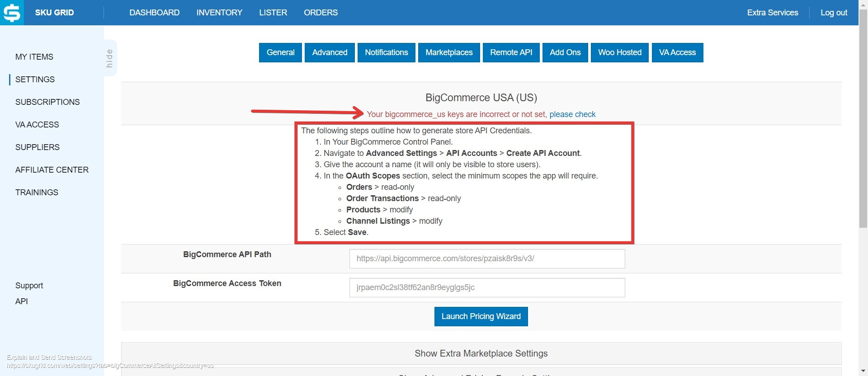This screenshot has width=868, height=376.
Task: Click the 'please check' link
Action: tap(572, 114)
